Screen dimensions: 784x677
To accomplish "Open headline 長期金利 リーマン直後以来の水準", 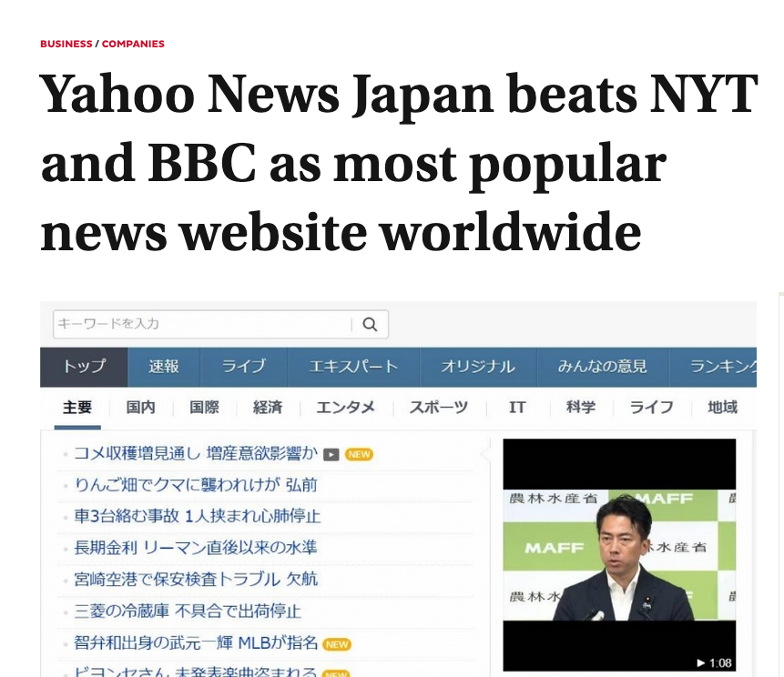I will coord(196,548).
